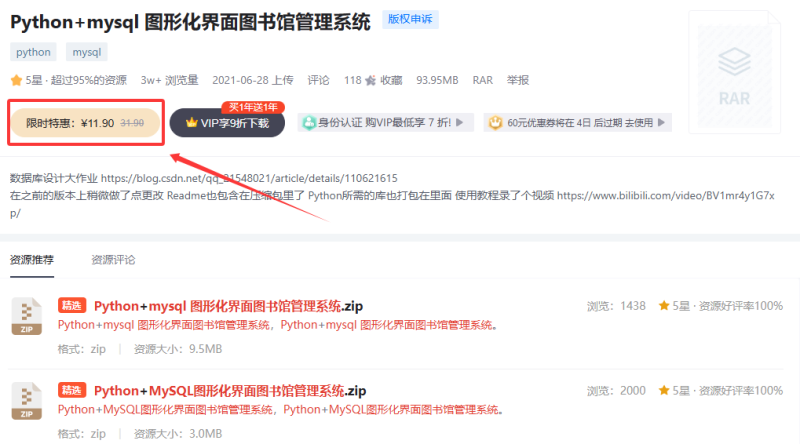Click the 3w+ 浏览量 text
The image size is (800, 444).
(169, 80)
